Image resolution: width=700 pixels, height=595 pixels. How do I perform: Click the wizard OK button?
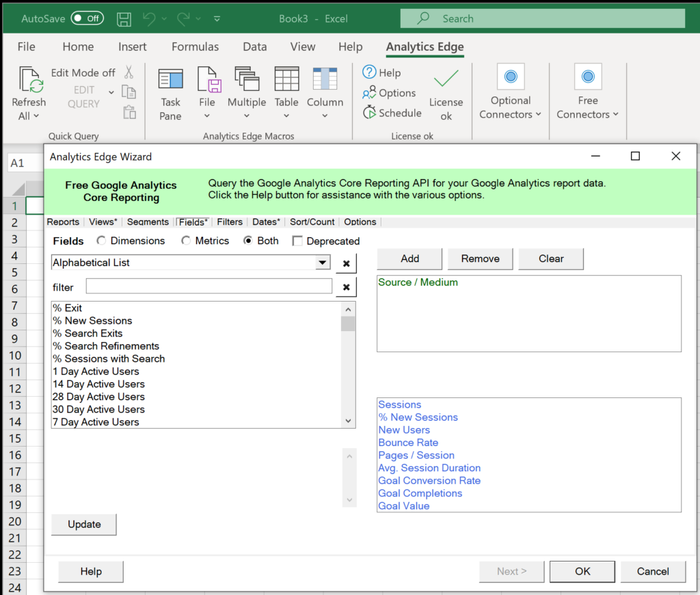tap(582, 571)
